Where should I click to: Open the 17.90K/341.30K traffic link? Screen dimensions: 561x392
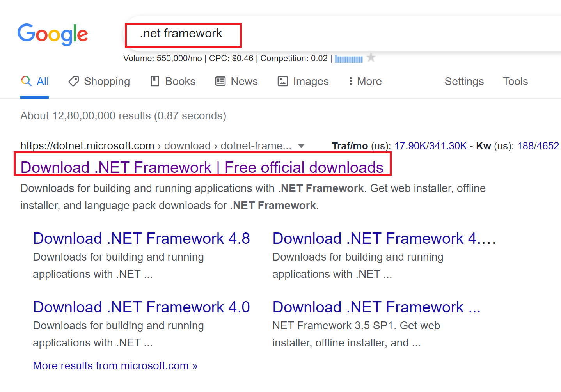coord(430,145)
